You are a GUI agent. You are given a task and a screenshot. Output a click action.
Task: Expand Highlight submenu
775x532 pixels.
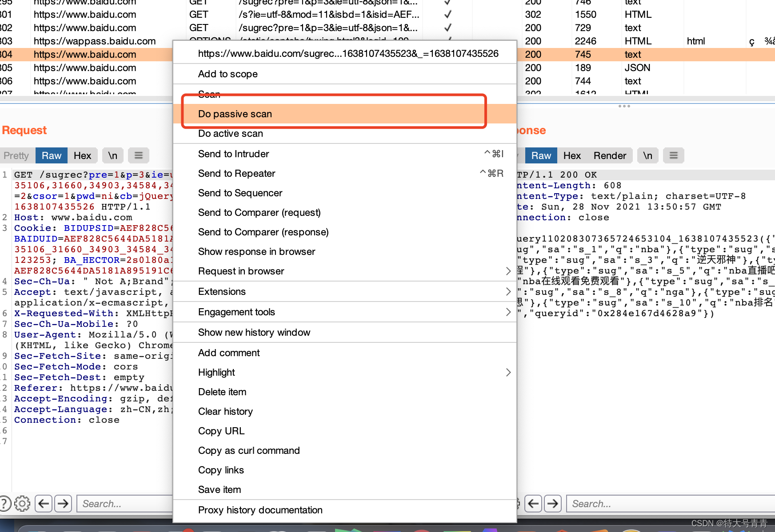click(345, 372)
